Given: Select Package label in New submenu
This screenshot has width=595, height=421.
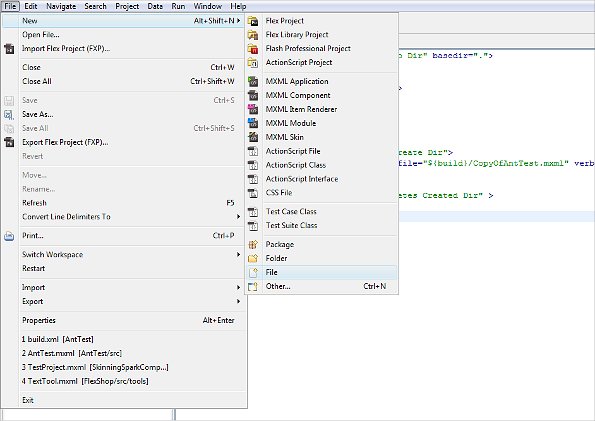Looking at the screenshot, I should (280, 244).
